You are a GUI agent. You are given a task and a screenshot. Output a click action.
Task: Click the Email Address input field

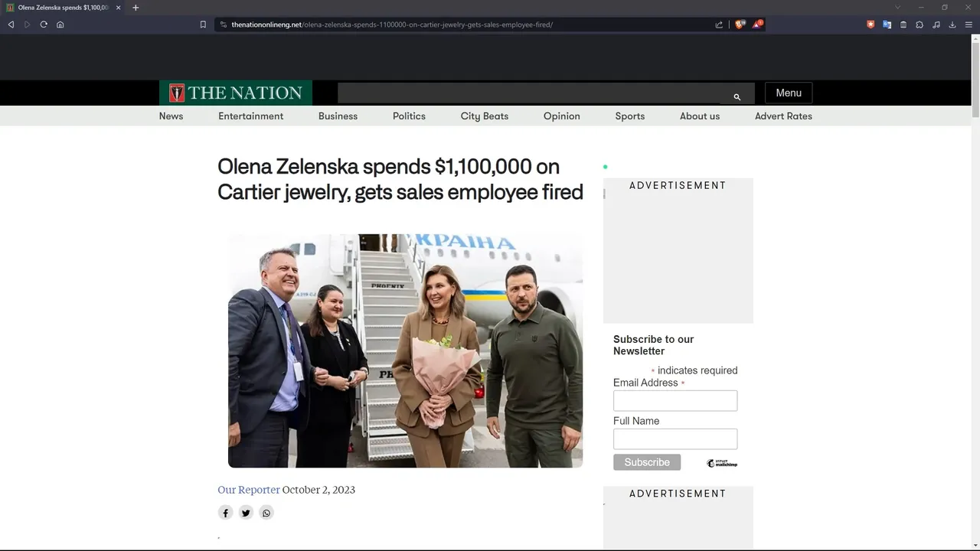point(675,401)
